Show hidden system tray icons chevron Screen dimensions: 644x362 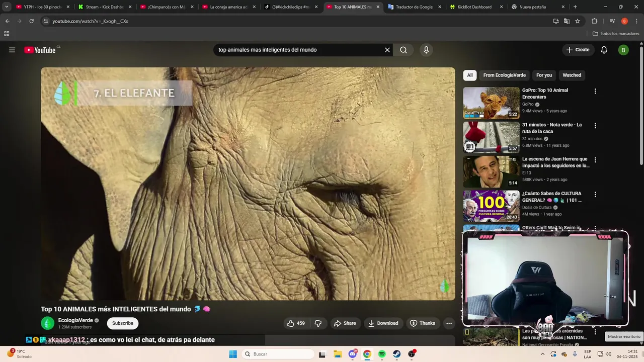[x=542, y=354]
